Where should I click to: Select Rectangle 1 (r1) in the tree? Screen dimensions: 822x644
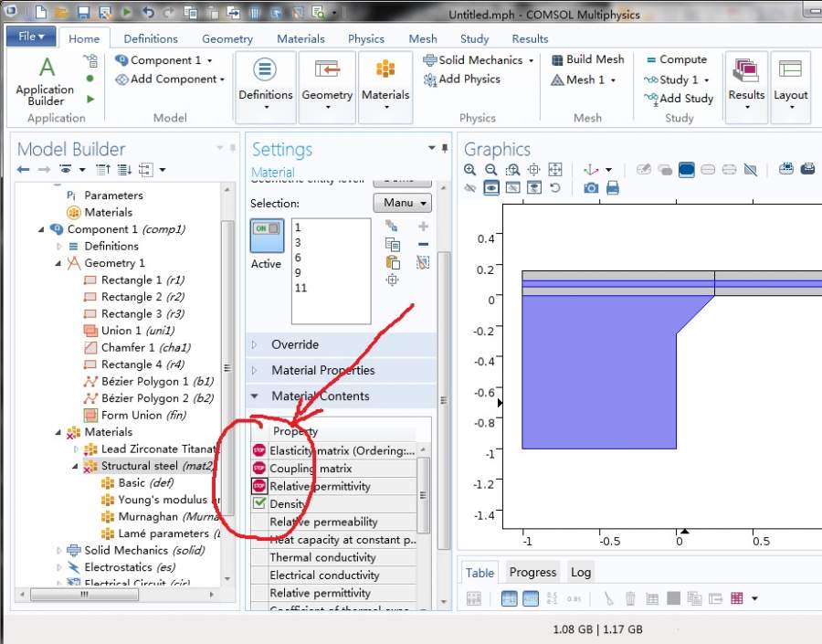(x=134, y=280)
